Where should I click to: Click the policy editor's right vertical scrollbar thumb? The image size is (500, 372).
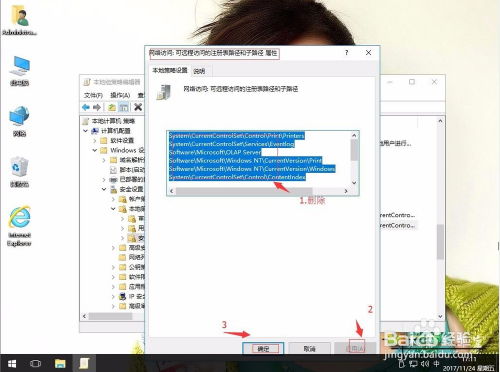440,242
